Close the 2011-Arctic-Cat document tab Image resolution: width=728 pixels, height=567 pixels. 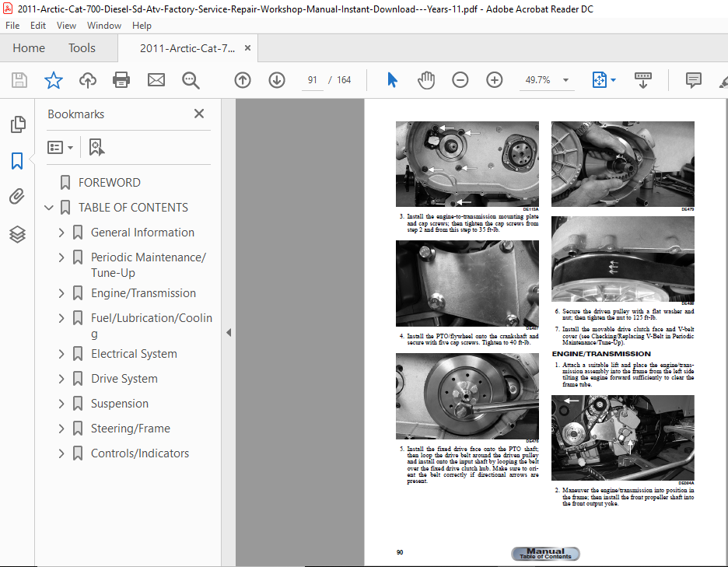(248, 47)
